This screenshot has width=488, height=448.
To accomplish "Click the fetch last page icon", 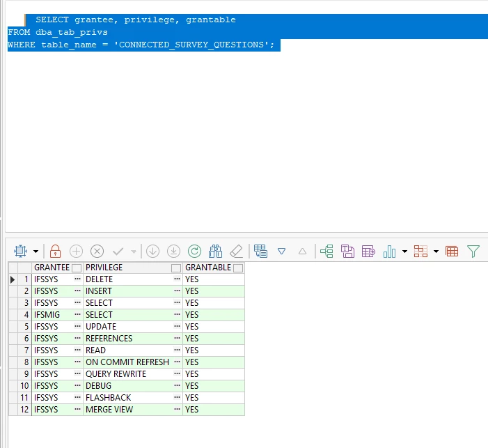I will pyautogui.click(x=173, y=251).
